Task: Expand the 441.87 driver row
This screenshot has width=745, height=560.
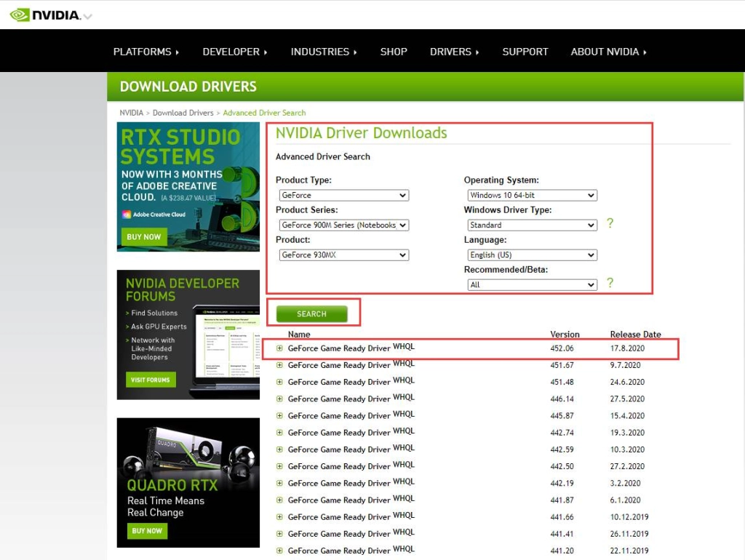Action: 279,500
